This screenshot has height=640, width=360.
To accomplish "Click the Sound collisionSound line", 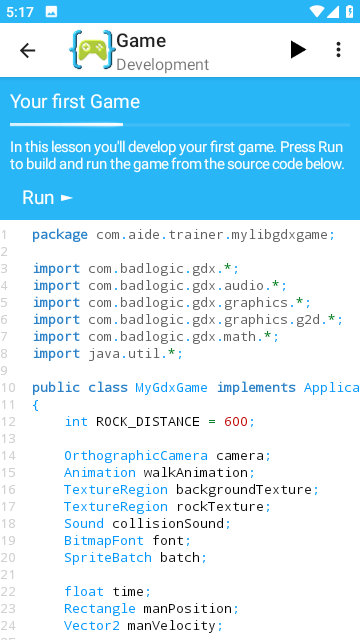I will [148, 523].
